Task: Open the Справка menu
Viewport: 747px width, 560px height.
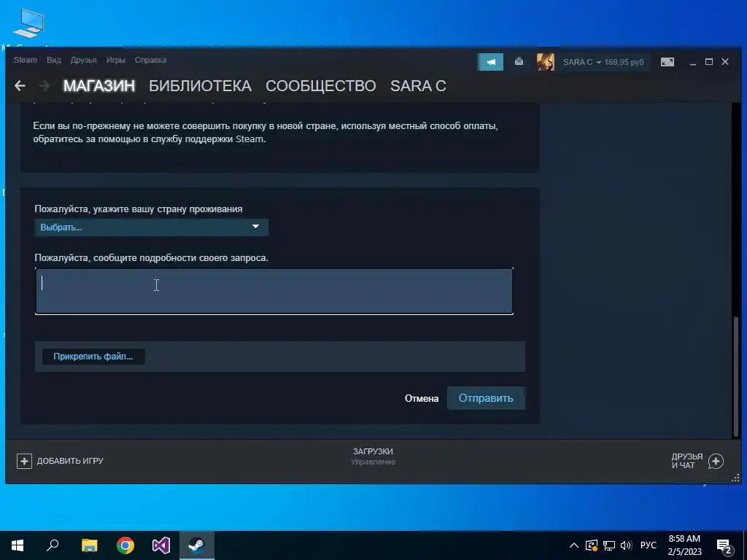Action: [x=150, y=60]
